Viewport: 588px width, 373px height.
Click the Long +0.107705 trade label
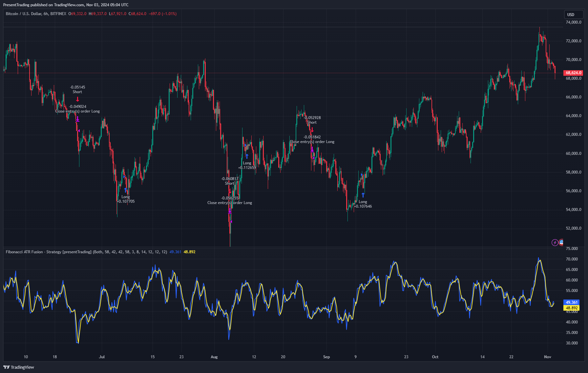pos(126,199)
